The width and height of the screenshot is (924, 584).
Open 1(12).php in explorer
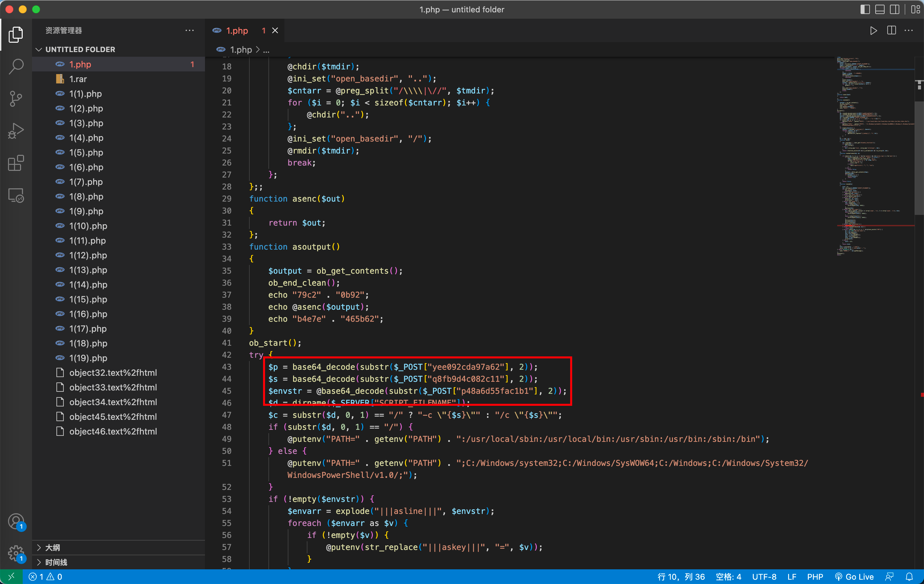click(119, 255)
